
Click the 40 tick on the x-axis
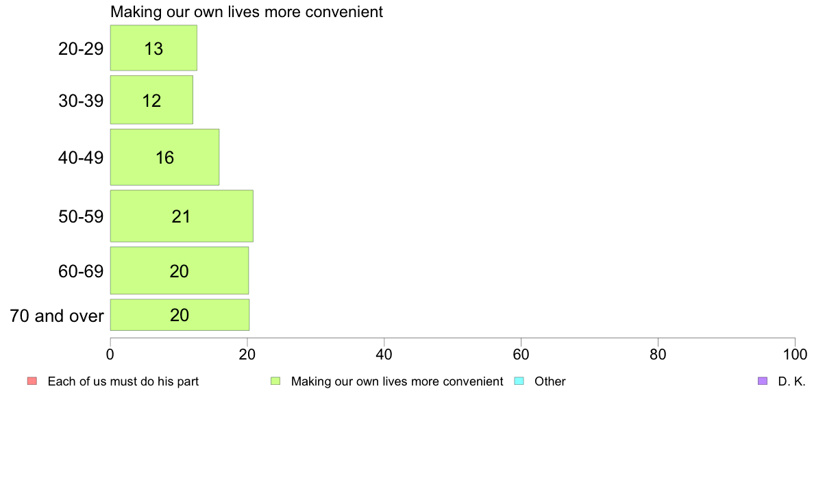[384, 355]
